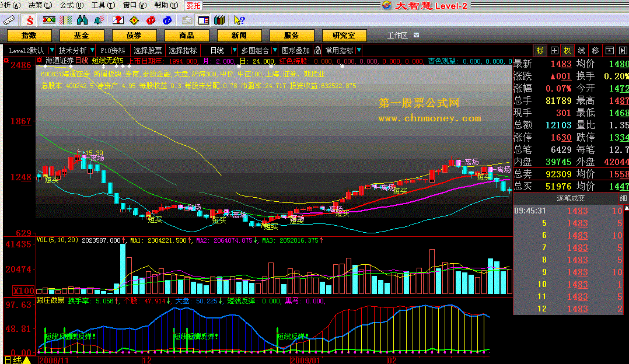Screen dimensions: 629x364
Task: Open the 帮助(H) menu
Action: tap(166, 5)
